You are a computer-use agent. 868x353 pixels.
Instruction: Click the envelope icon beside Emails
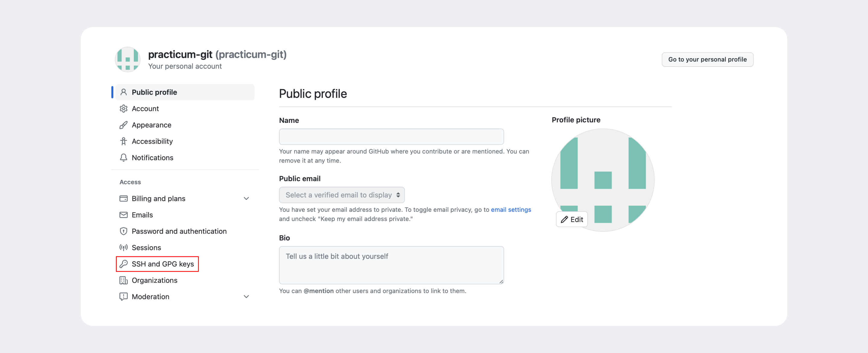coord(123,215)
